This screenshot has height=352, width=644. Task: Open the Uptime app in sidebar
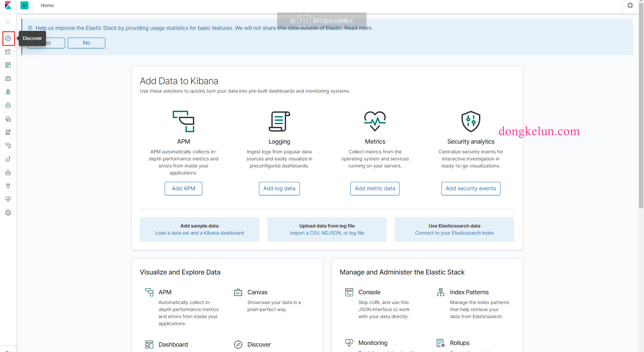pyautogui.click(x=8, y=159)
